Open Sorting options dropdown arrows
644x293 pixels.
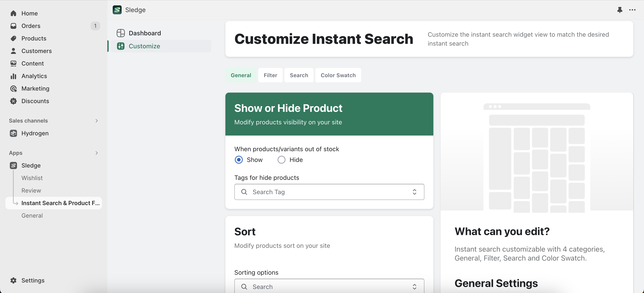pyautogui.click(x=414, y=287)
